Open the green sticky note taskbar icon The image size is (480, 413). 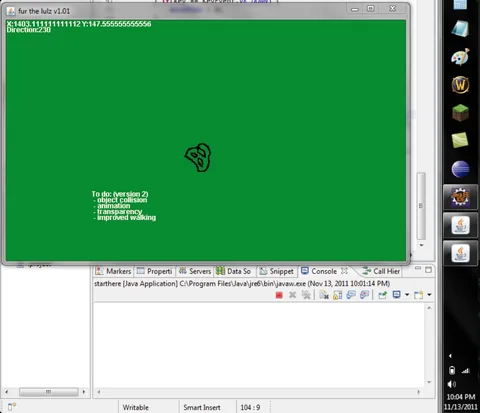tap(460, 140)
